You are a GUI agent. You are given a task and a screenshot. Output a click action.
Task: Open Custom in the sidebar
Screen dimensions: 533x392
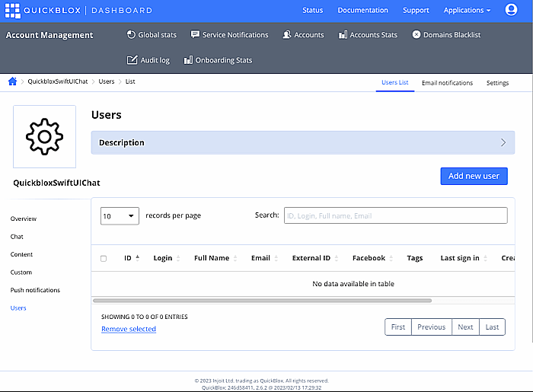coord(21,272)
